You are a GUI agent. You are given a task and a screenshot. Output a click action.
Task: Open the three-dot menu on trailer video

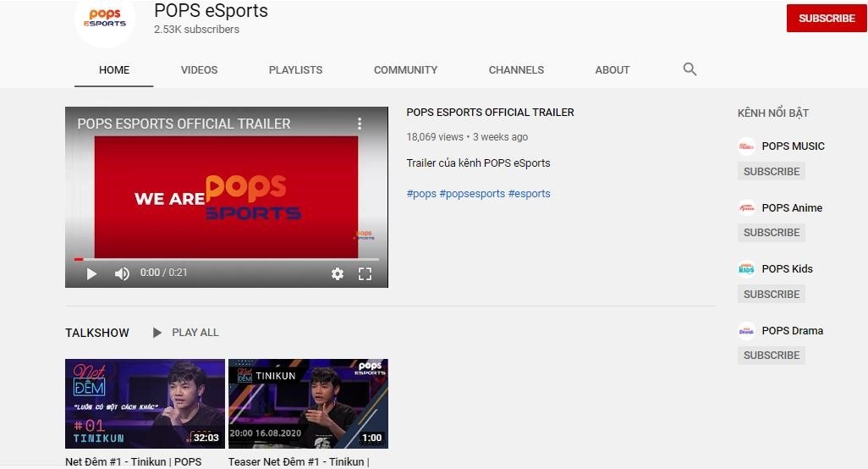(x=360, y=124)
